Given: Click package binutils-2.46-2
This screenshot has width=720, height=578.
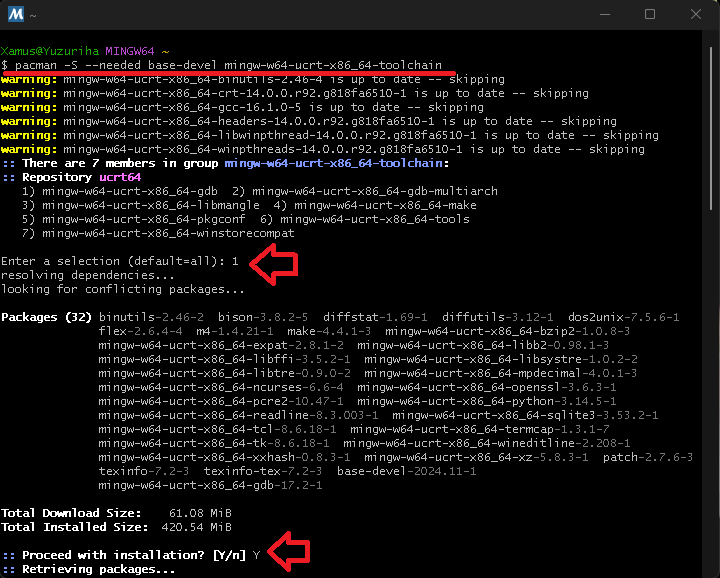Looking at the screenshot, I should point(151,317).
